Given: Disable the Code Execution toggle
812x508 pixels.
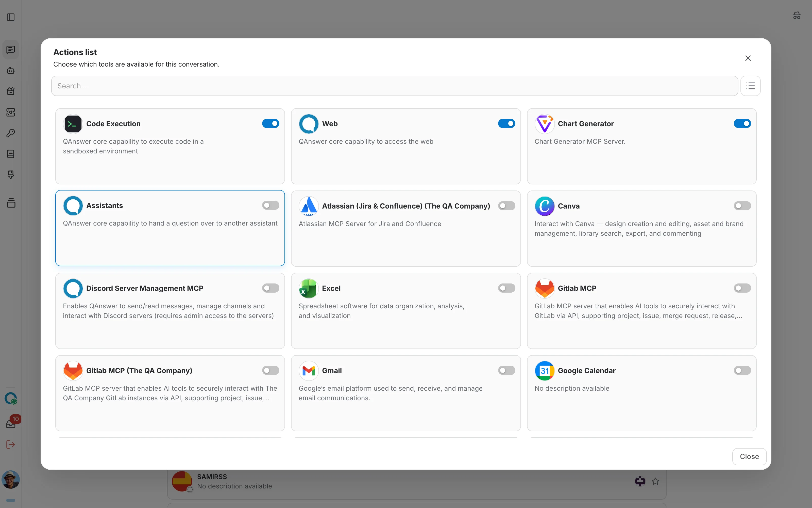Looking at the screenshot, I should (x=270, y=124).
